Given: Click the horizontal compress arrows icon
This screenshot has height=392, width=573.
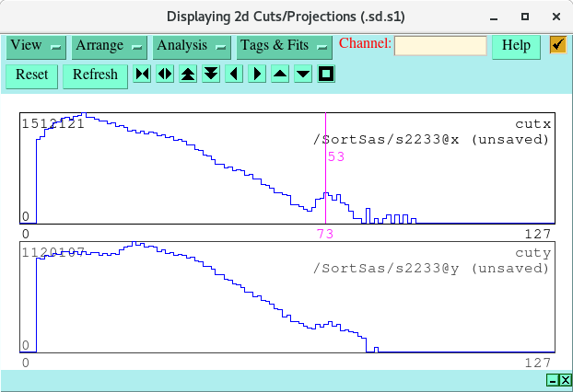Looking at the screenshot, I should click(x=142, y=75).
